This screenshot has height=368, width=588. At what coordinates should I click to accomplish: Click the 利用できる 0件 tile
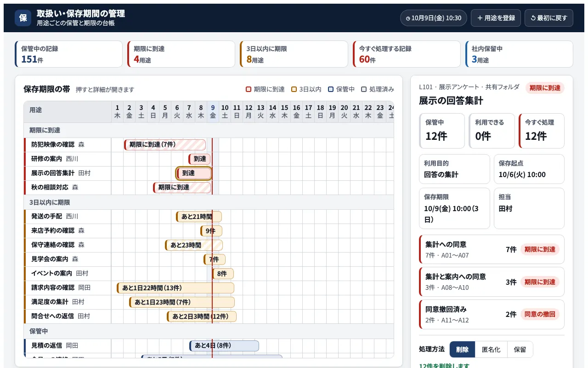(x=492, y=131)
